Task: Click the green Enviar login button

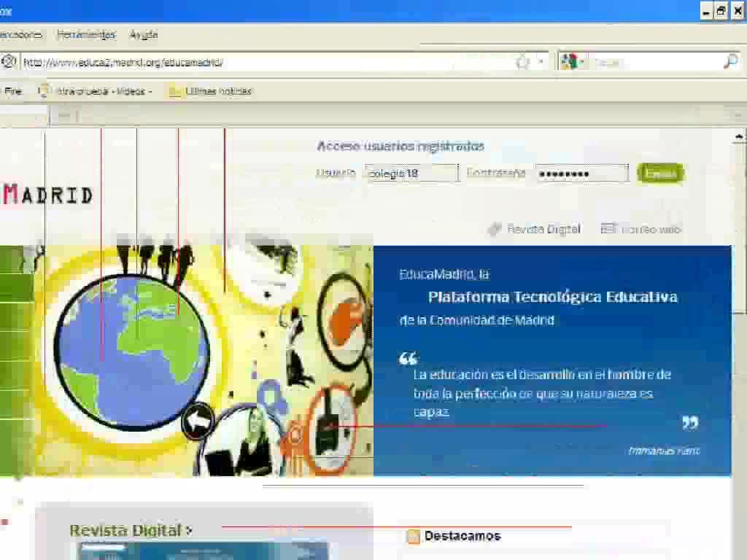Action: [x=660, y=174]
